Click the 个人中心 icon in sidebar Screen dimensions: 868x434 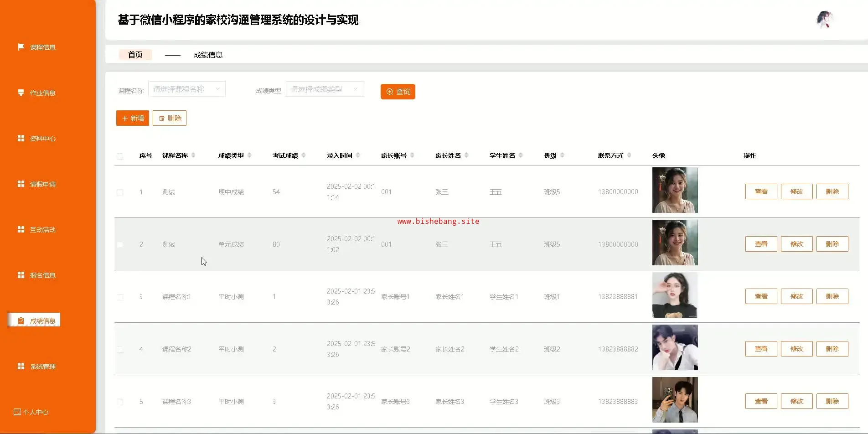[17, 412]
